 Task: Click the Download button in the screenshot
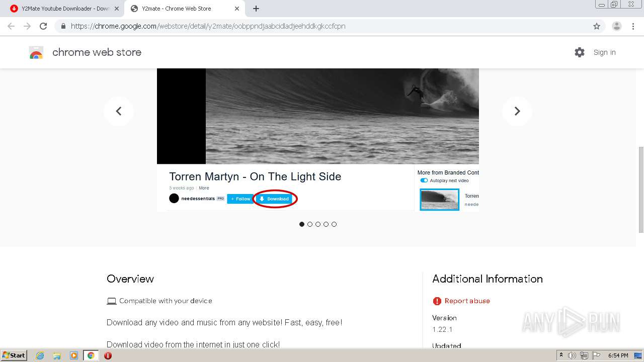[274, 199]
